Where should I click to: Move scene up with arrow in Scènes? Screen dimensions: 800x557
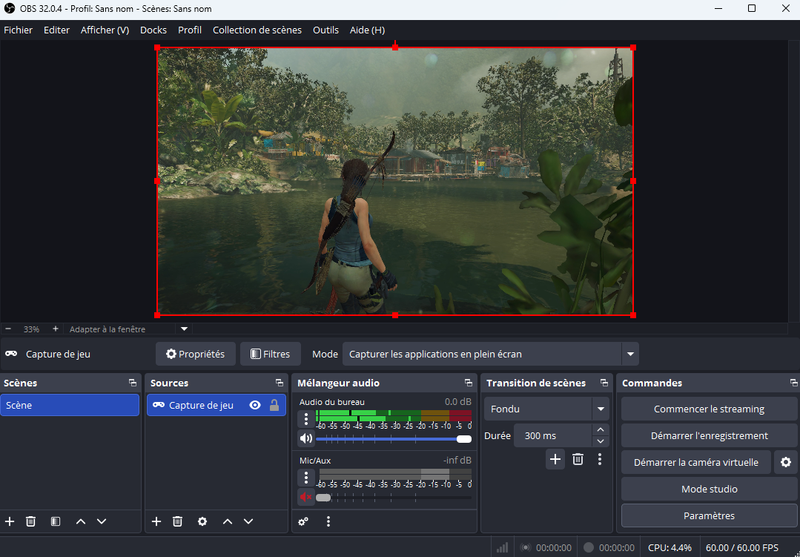(x=81, y=521)
